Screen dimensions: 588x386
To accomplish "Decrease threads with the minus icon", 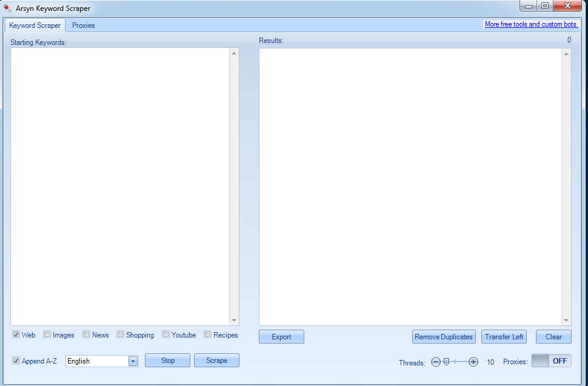I will [436, 362].
